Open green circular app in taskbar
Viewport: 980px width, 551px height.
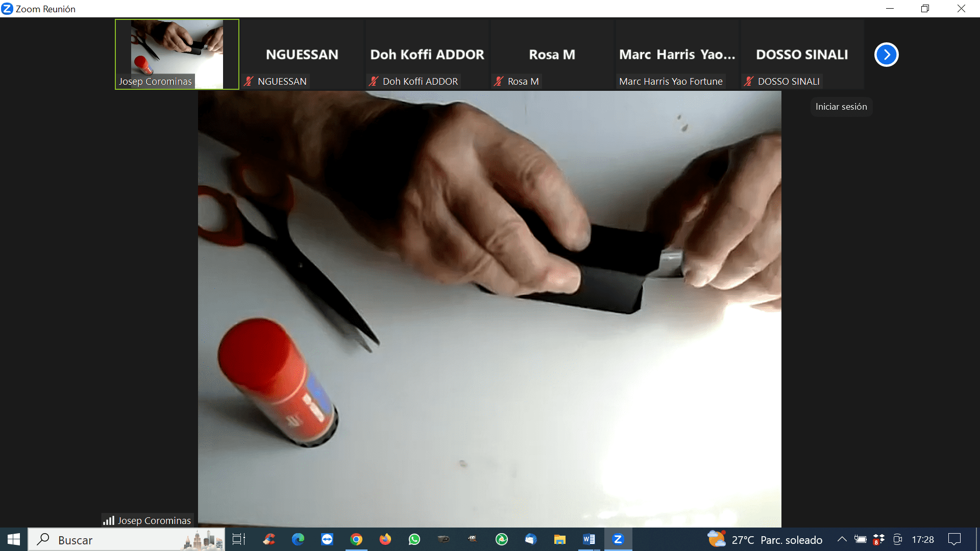502,539
